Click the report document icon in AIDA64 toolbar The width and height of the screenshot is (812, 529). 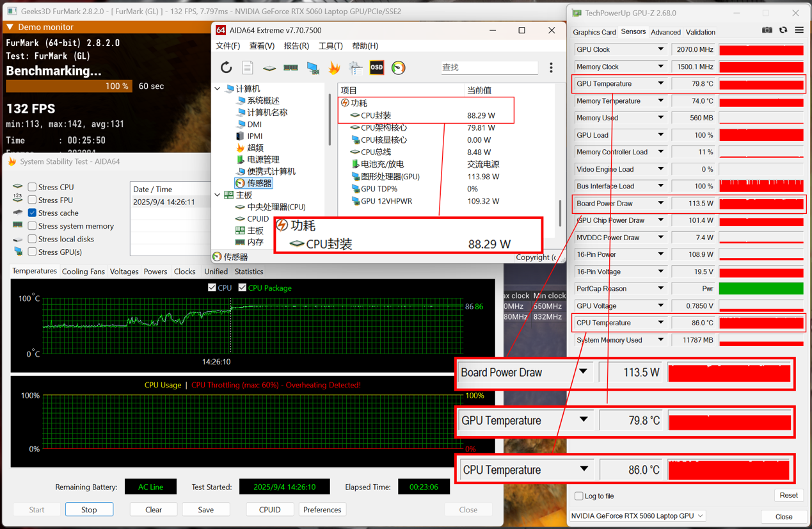coord(247,67)
